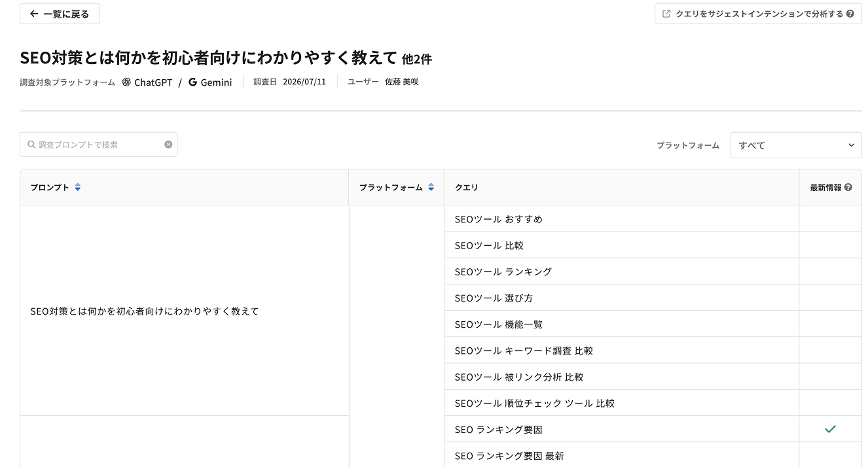Select the query SEOツール キーワード調査 比較

(524, 351)
